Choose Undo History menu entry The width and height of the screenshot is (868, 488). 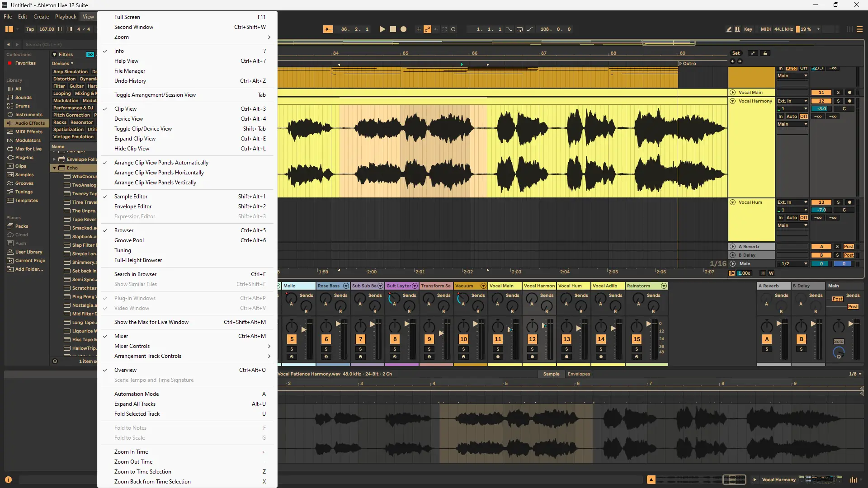130,81
